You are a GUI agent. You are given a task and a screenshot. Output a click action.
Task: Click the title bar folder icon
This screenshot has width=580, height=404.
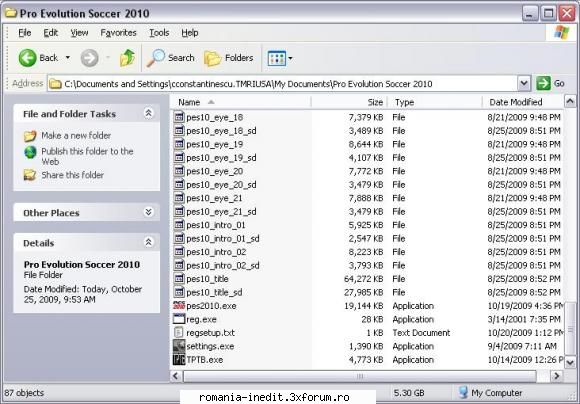(10, 13)
